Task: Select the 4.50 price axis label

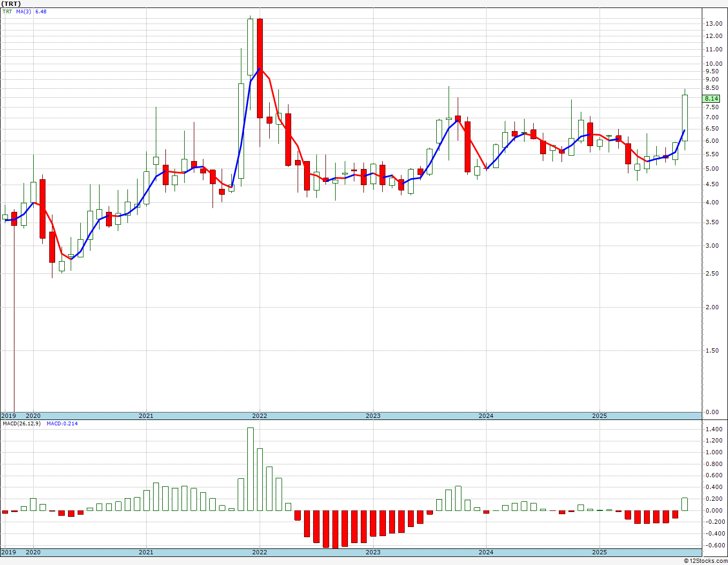Action: pos(712,184)
